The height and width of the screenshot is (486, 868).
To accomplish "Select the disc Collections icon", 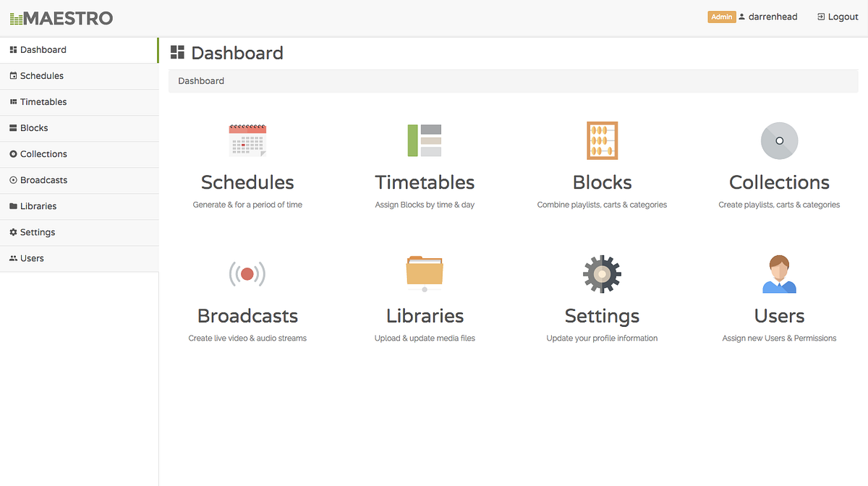I will [779, 140].
